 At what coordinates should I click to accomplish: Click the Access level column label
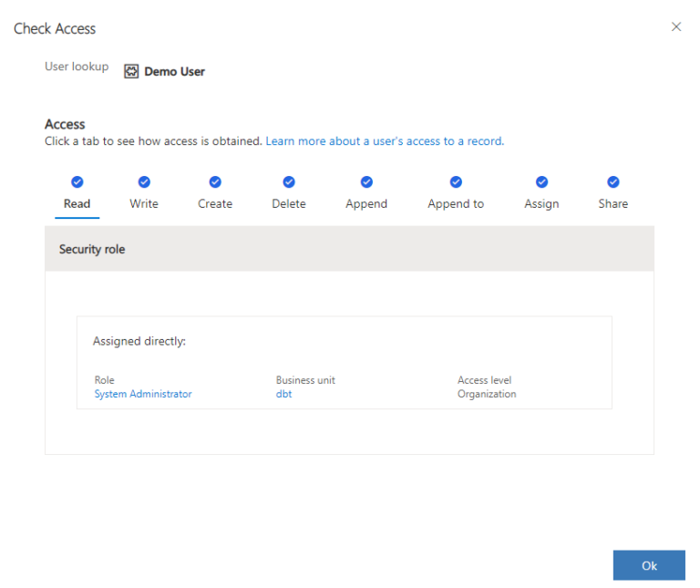(x=484, y=380)
